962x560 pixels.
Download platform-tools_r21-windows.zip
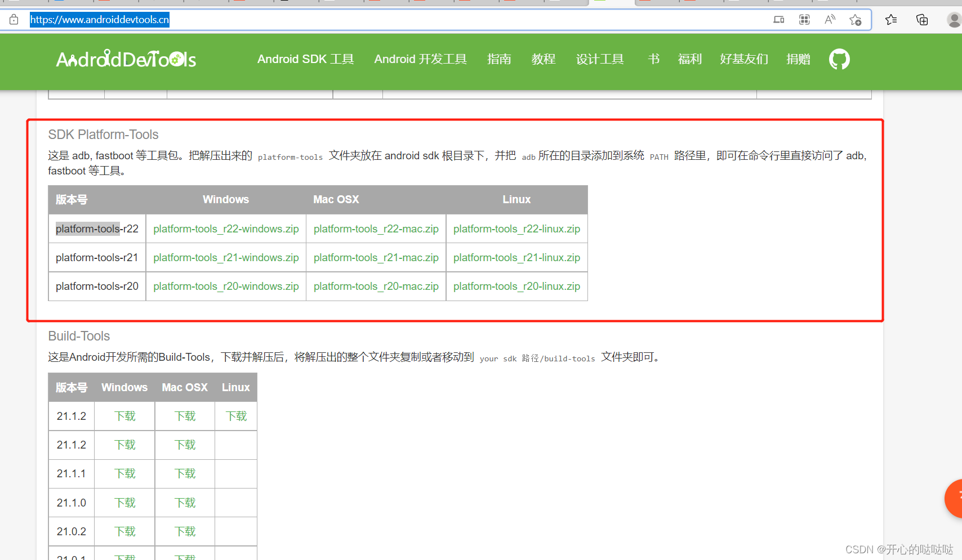click(x=226, y=258)
